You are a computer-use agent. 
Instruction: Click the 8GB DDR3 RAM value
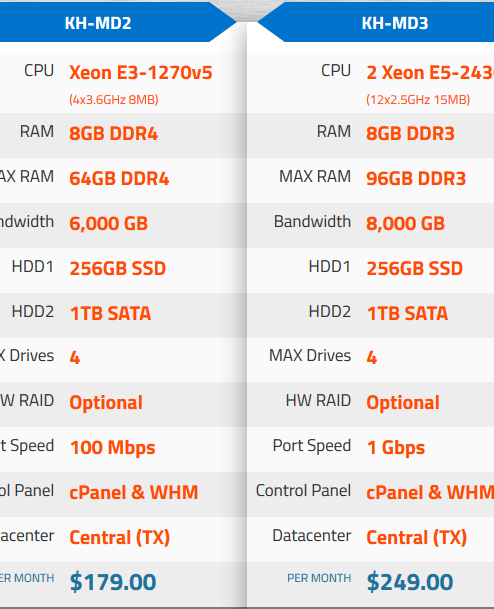(411, 134)
